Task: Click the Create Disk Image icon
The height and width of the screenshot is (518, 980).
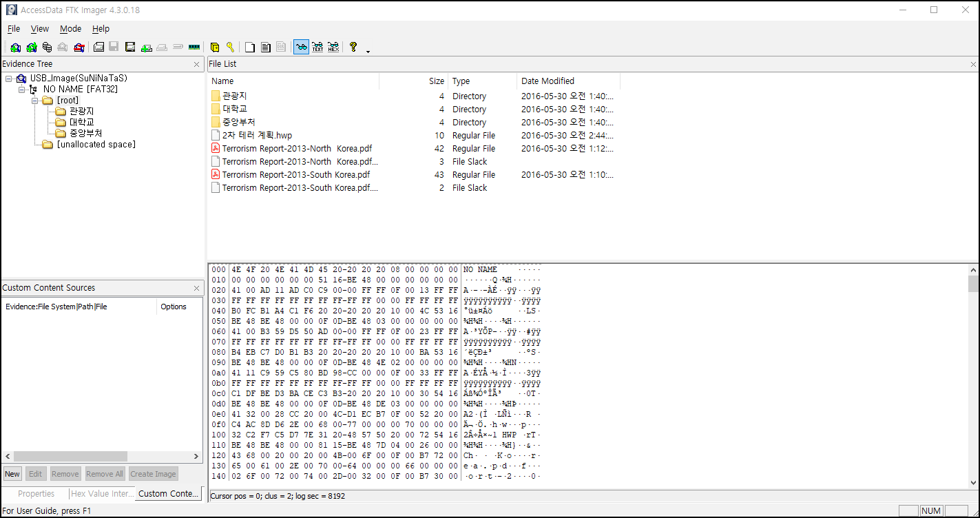Action: 98,48
